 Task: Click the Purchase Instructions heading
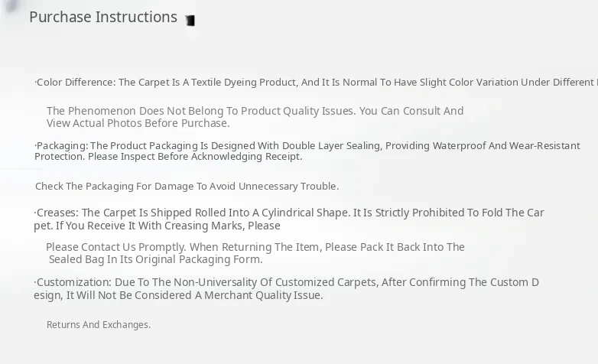coord(103,17)
